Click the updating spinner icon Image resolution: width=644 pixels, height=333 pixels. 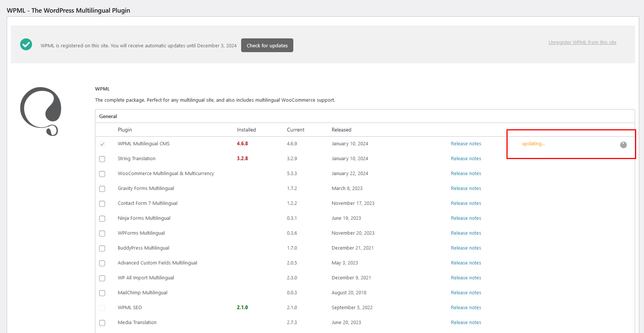[x=624, y=145]
